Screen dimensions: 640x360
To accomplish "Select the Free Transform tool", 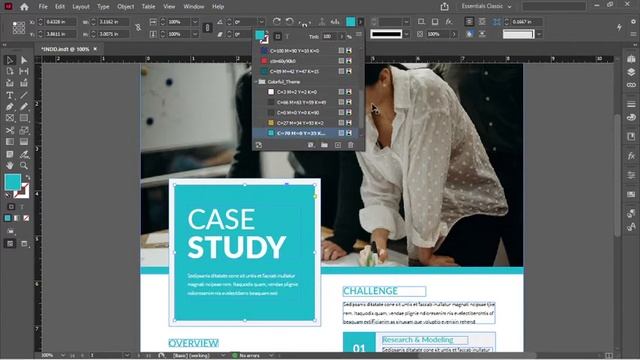I will pyautogui.click(x=24, y=131).
